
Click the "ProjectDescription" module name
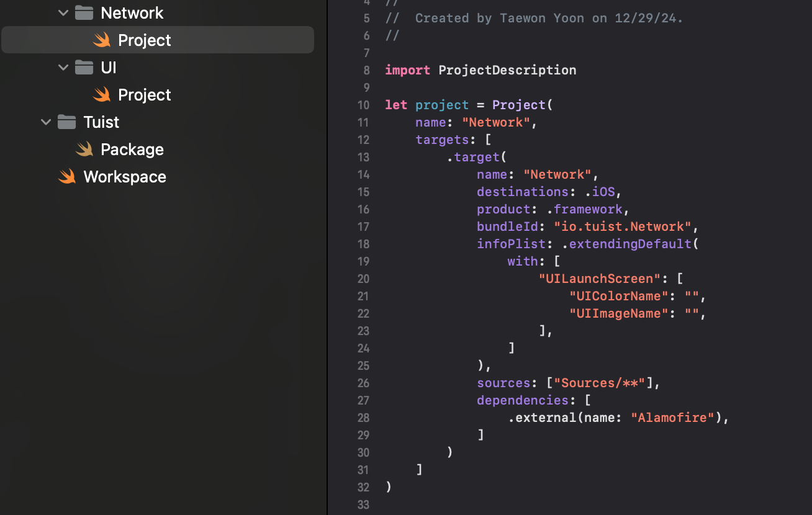point(507,70)
